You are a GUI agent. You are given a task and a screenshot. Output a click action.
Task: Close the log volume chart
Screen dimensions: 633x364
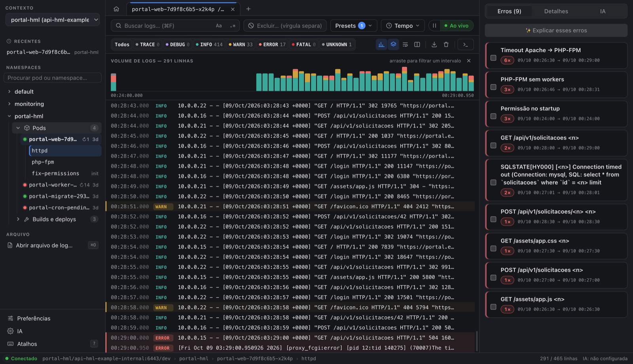point(469,61)
